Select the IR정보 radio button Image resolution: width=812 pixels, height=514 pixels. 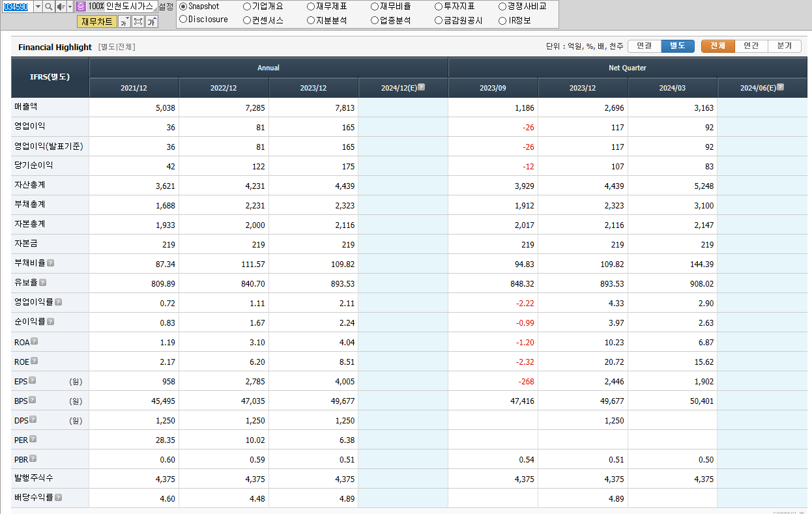point(502,20)
